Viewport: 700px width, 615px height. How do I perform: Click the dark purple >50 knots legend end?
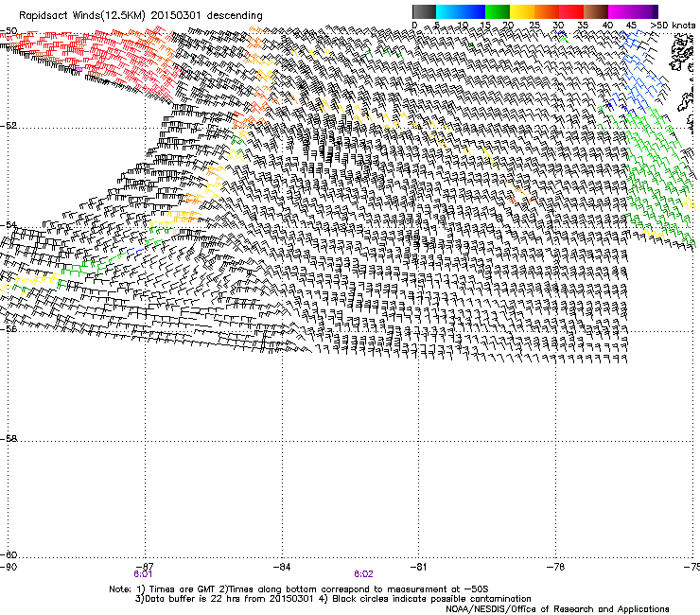656,11
